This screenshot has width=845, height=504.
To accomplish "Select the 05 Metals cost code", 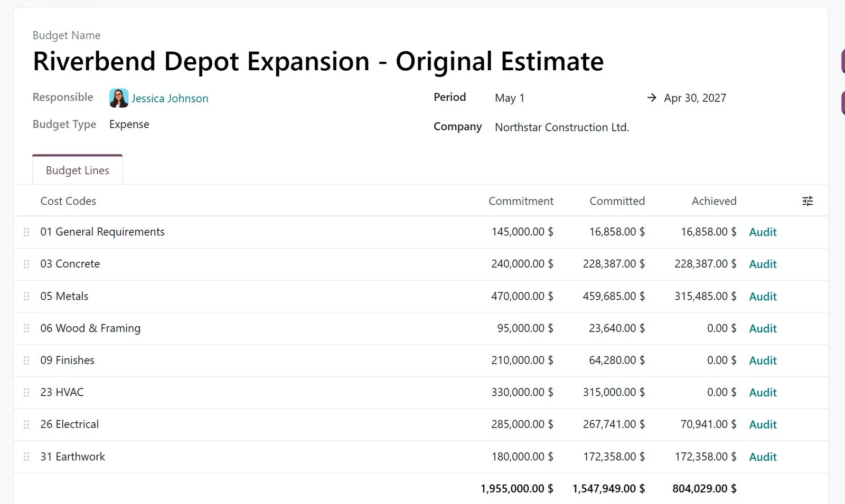I will click(64, 297).
